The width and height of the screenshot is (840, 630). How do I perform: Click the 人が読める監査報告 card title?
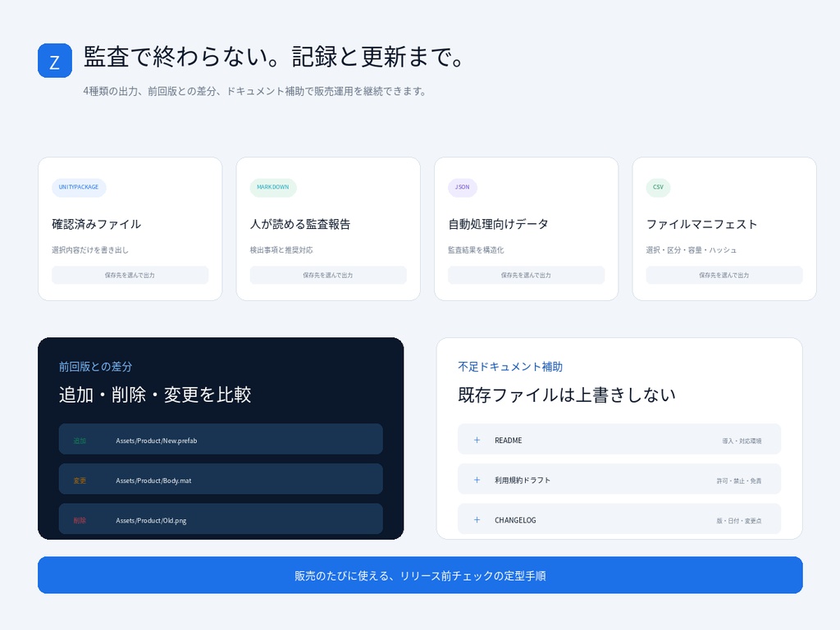[x=300, y=224]
